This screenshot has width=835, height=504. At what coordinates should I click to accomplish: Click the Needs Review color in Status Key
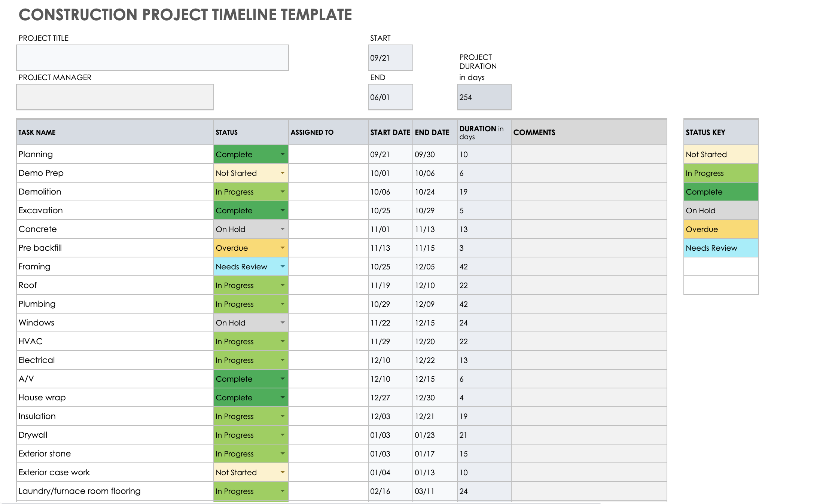720,248
